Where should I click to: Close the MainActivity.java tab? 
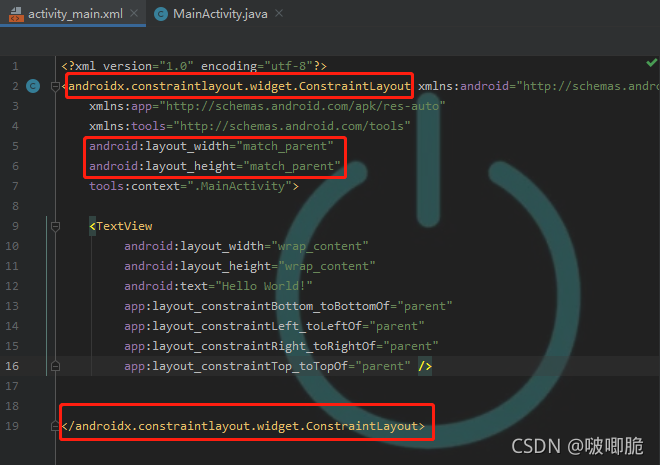(x=279, y=13)
